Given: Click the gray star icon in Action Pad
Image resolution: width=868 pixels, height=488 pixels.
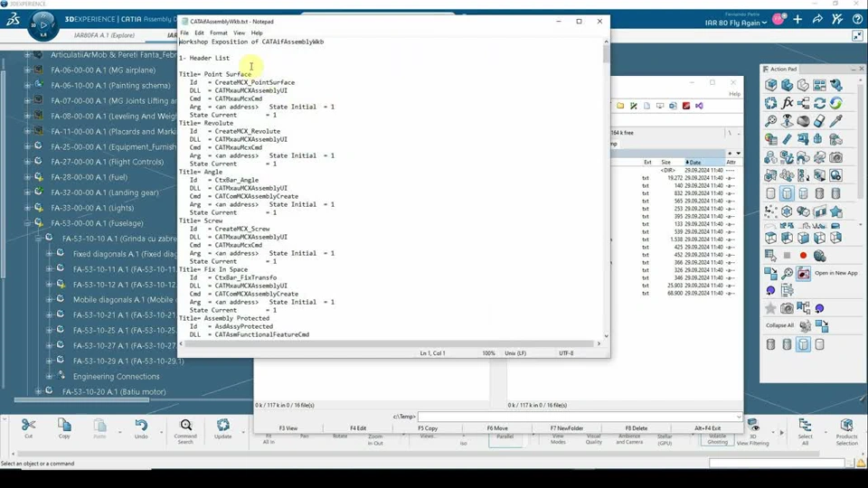Looking at the screenshot, I should pos(770,308).
